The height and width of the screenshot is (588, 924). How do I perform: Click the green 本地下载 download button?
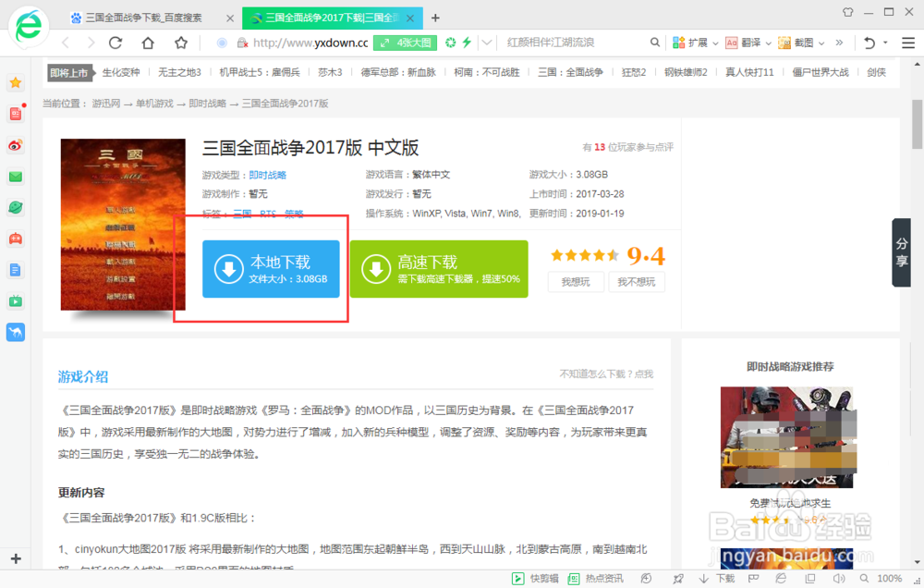coord(271,270)
